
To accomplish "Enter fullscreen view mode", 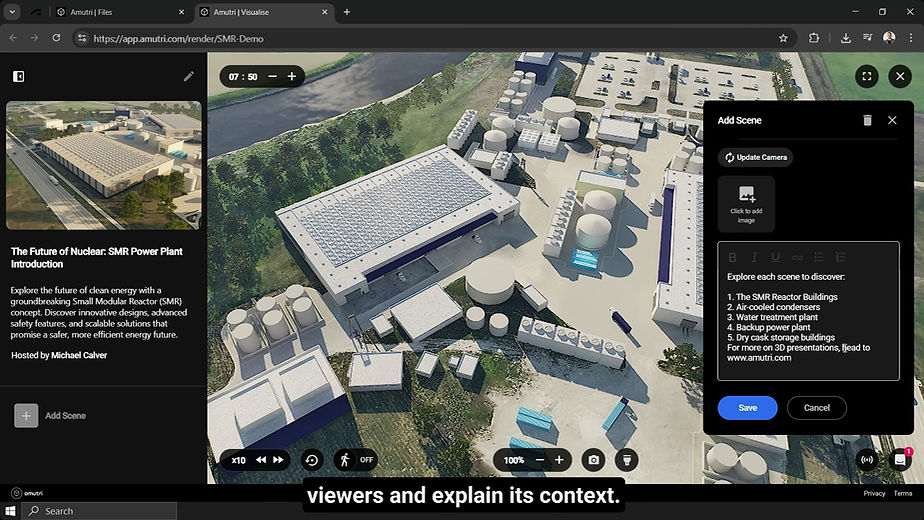I will tap(867, 76).
